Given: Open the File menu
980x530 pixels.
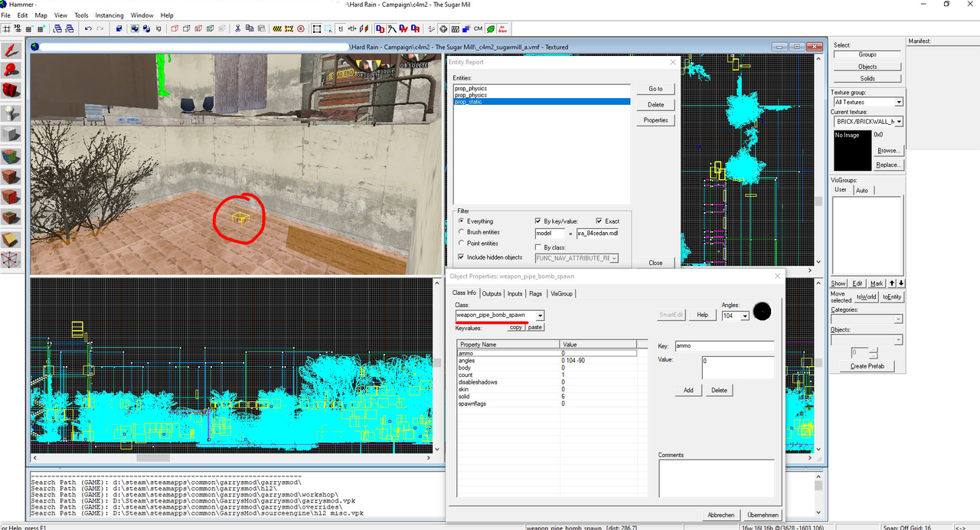Looking at the screenshot, I should [6, 15].
